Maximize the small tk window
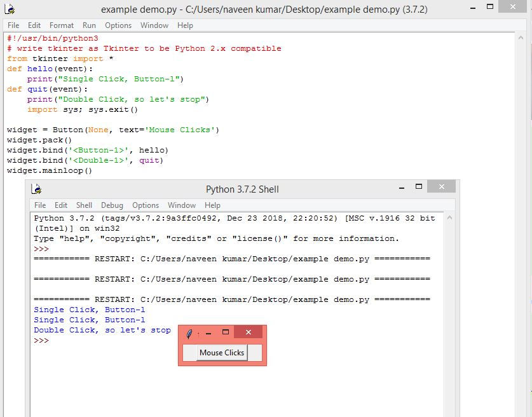The width and height of the screenshot is (532, 417). click(x=226, y=332)
